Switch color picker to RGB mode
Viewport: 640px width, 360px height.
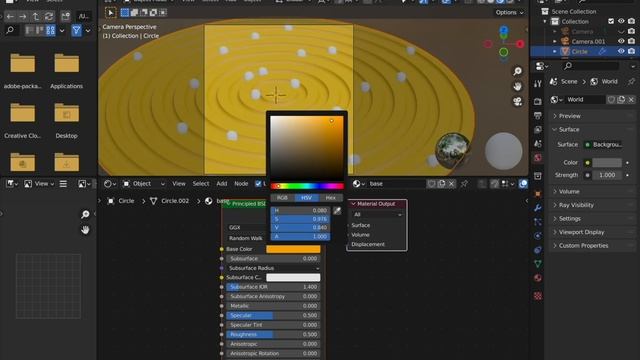282,198
